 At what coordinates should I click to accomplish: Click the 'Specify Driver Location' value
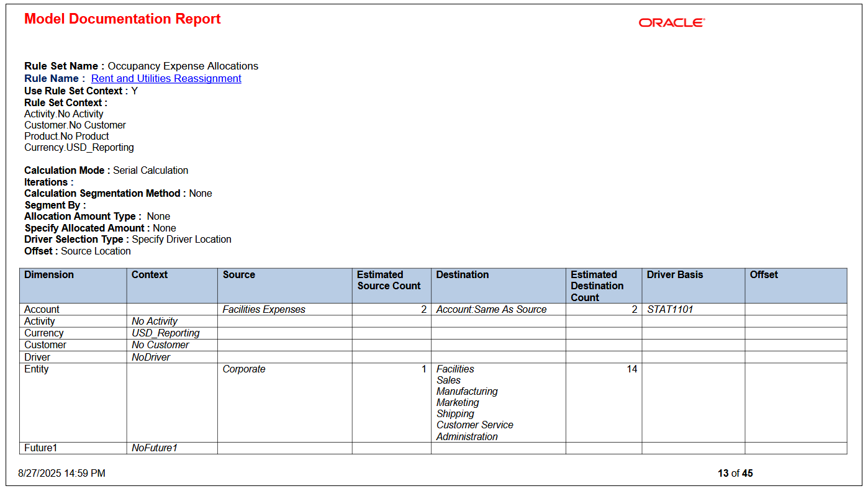[x=182, y=239]
